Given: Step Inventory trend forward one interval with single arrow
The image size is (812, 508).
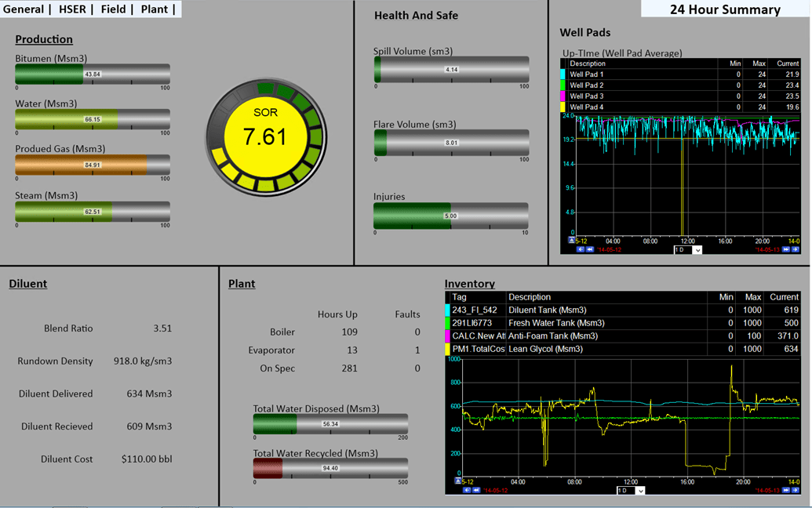Looking at the screenshot, I should coord(795,490).
